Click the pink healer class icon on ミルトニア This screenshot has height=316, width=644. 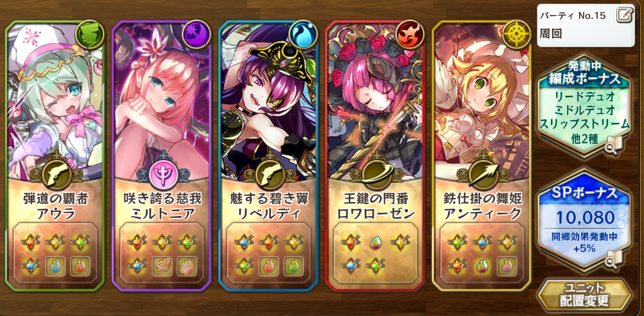[x=162, y=176]
